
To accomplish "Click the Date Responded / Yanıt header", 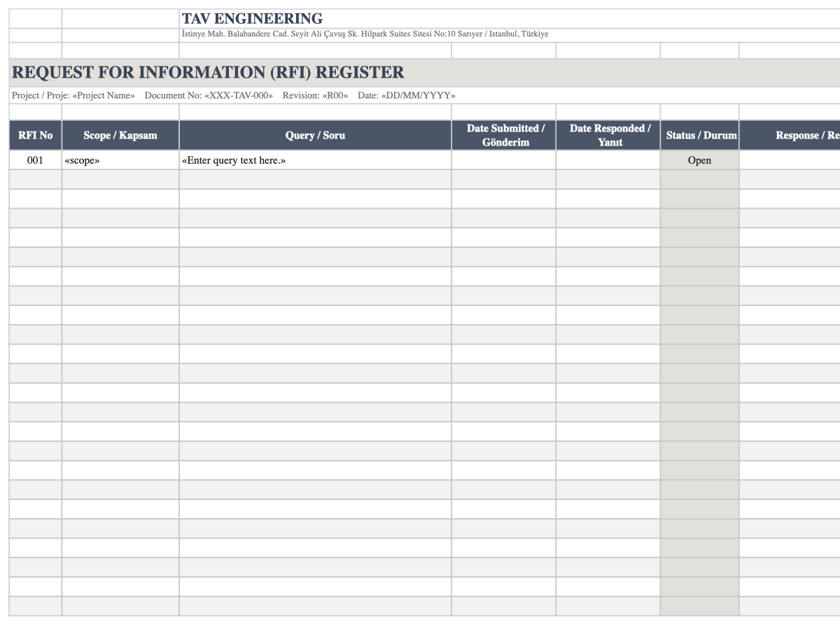I will point(608,135).
